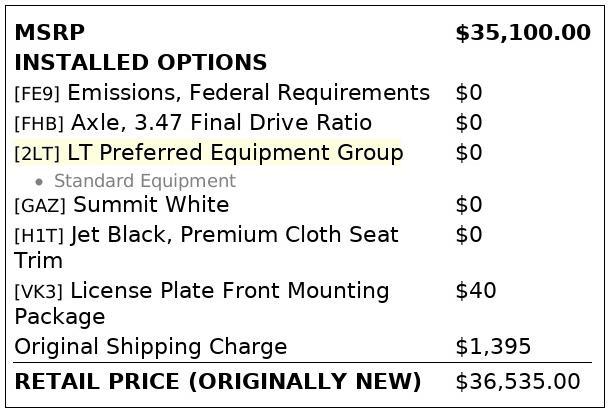Click the $40 license plate package price
This screenshot has width=612, height=408.
(x=476, y=291)
